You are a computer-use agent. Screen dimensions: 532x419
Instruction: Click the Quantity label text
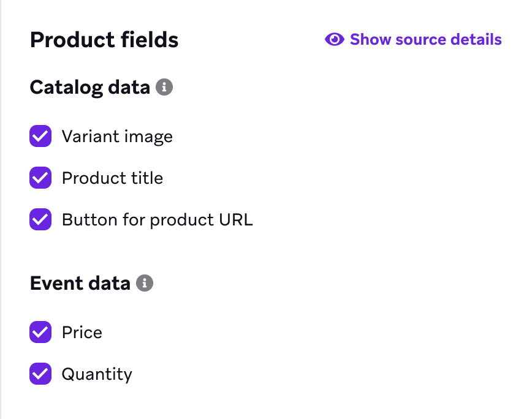click(97, 374)
